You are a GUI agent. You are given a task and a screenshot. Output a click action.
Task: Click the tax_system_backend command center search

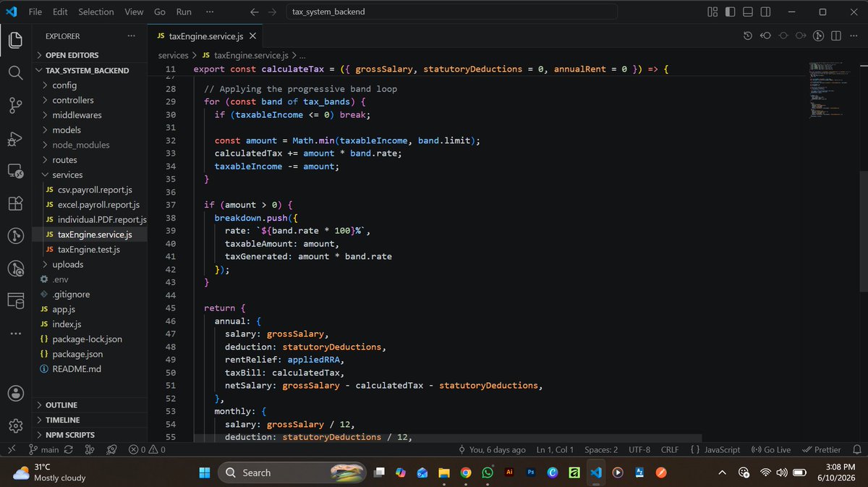click(x=451, y=12)
